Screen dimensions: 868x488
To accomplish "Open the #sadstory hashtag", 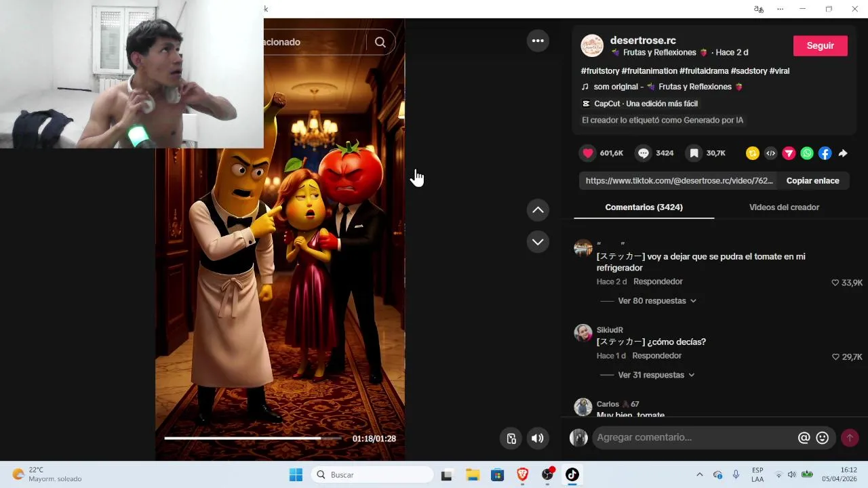I will pos(749,70).
